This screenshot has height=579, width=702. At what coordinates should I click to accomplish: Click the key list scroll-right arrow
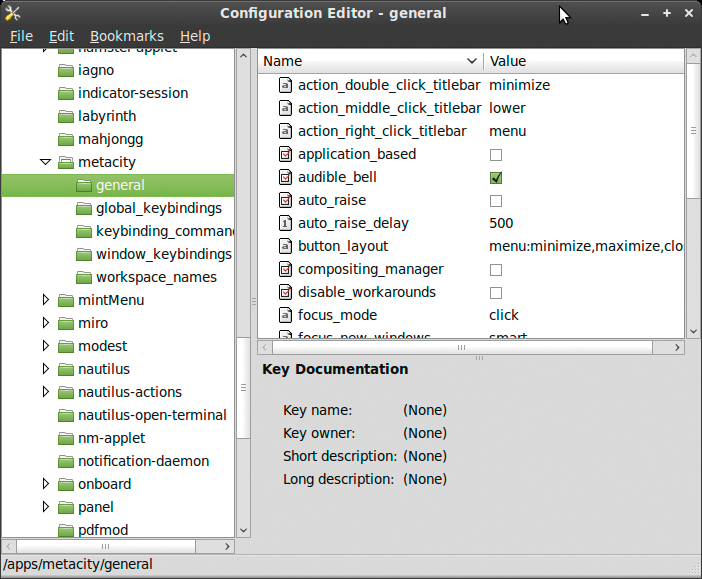677,347
